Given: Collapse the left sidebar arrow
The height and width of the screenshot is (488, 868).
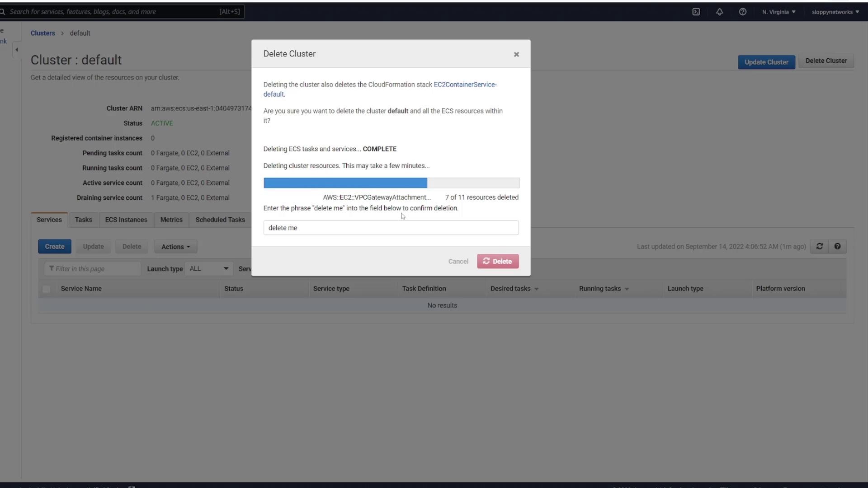Looking at the screenshot, I should click(17, 50).
